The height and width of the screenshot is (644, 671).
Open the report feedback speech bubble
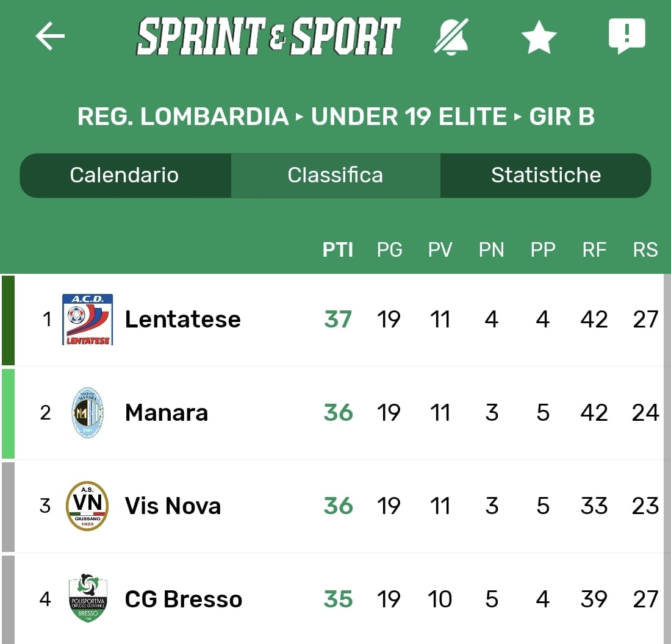coord(626,36)
